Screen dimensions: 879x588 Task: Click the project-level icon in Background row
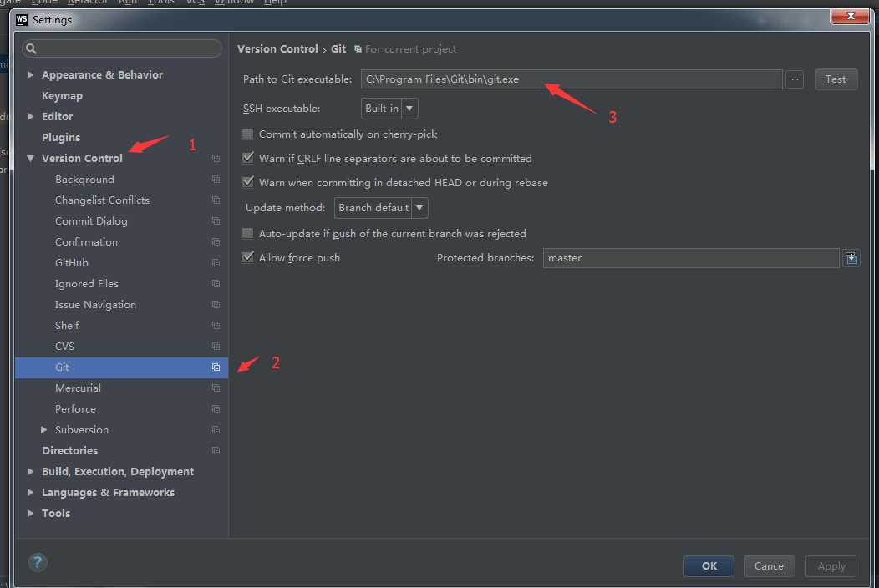pyautogui.click(x=216, y=180)
